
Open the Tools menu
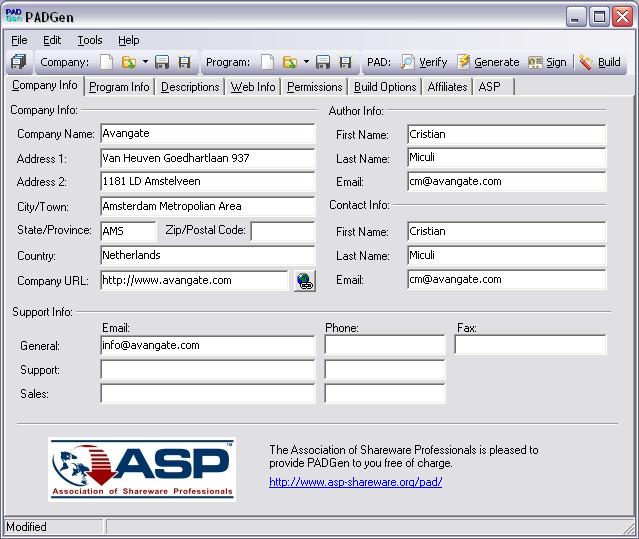pyautogui.click(x=90, y=40)
